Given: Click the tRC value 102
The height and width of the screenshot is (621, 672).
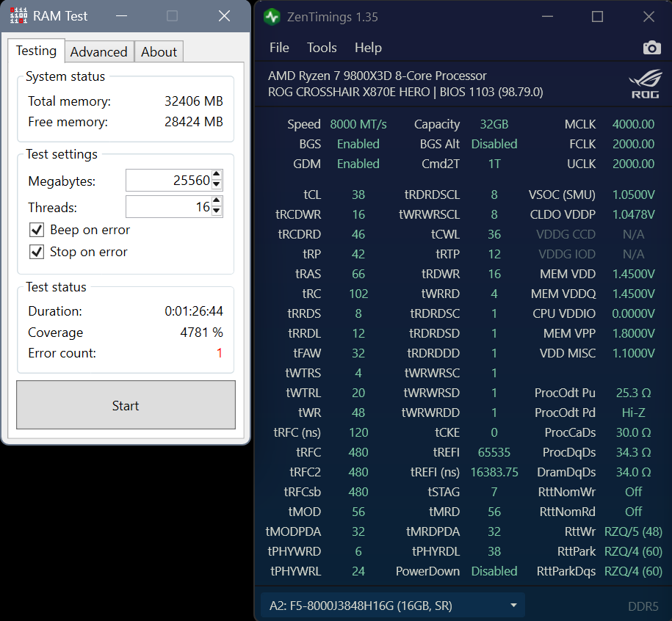Looking at the screenshot, I should click(358, 294).
